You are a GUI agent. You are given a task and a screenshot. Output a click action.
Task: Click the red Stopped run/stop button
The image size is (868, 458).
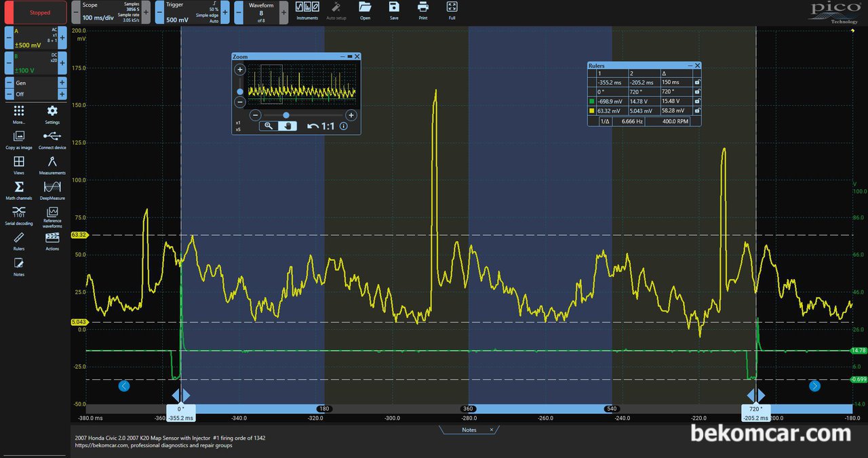[35, 12]
